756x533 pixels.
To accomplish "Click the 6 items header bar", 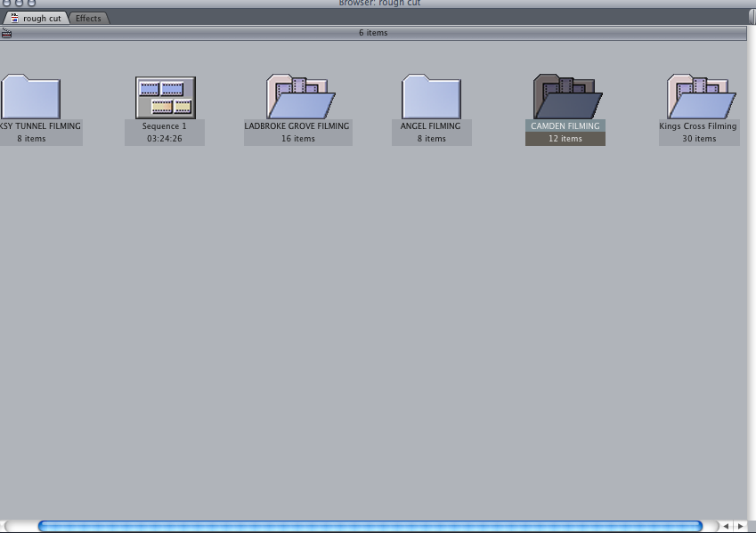I will (x=373, y=33).
